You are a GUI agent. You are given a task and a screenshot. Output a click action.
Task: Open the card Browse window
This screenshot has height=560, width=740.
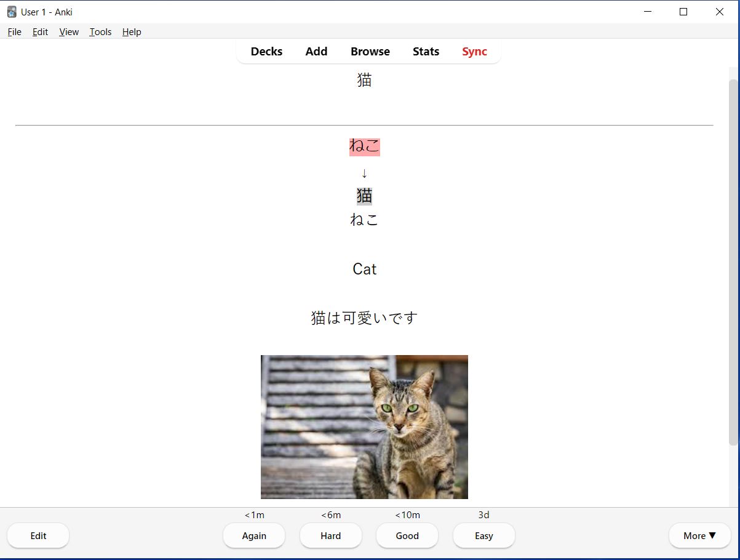(x=370, y=52)
